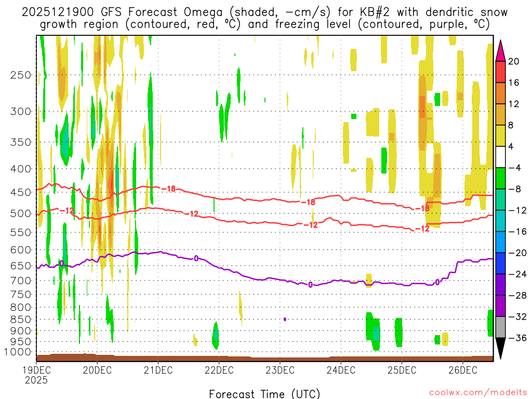Click the freezing level 0 label near 19DEC
Image resolution: width=532 pixels, height=399 pixels.
61,263
